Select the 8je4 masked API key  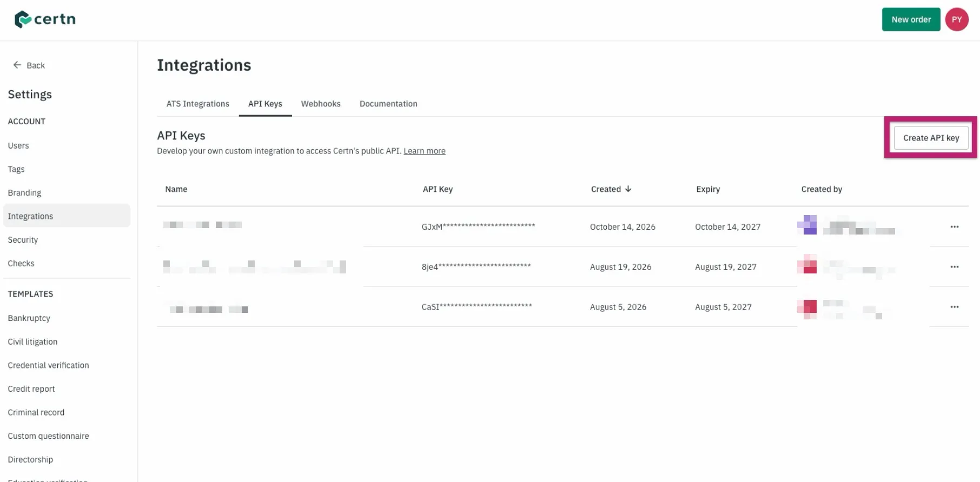[x=476, y=266]
